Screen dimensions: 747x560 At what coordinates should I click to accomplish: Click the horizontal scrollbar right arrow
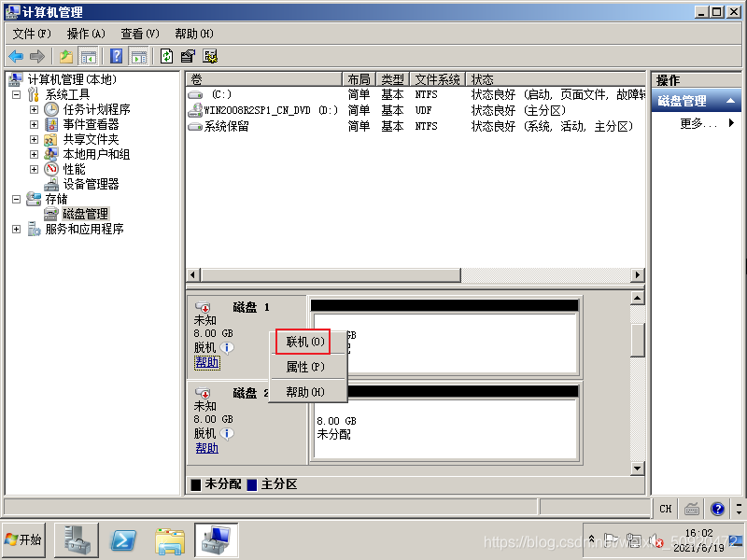tap(638, 274)
